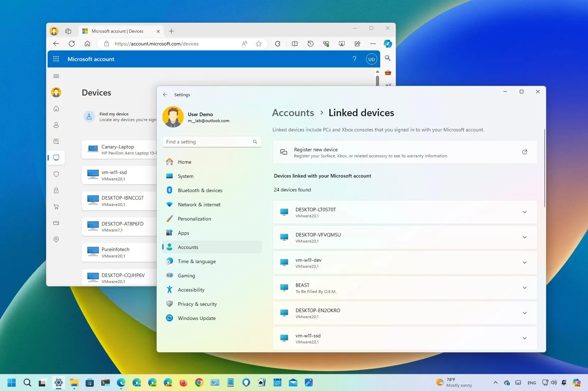Refresh the Microsoft account page
Image resolution: width=588 pixels, height=391 pixels.
click(72, 44)
